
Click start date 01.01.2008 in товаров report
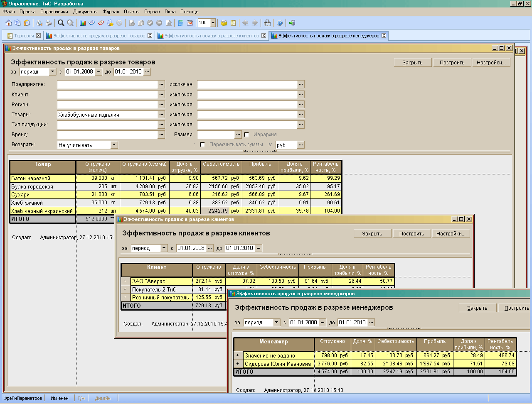tap(80, 72)
